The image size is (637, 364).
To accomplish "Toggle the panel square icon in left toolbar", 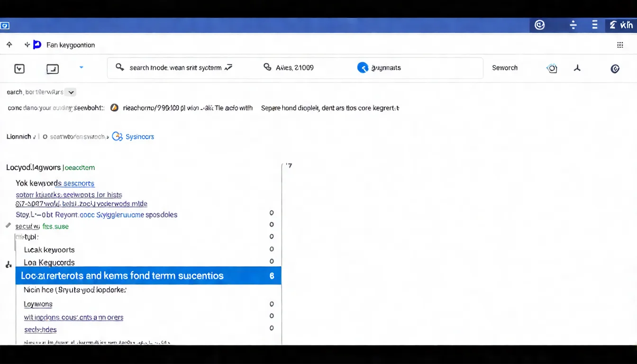I will [52, 69].
